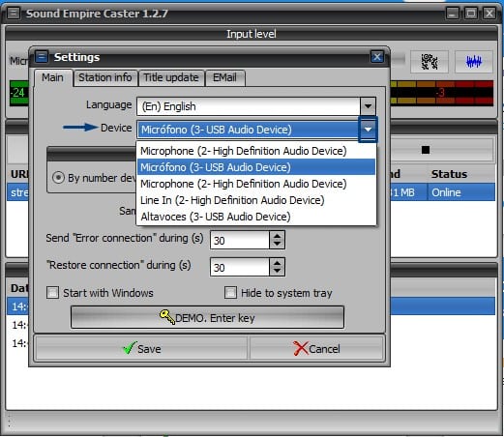Screen dimensions: 504x437
Task: Expand the Language dropdown arrow
Action: click(x=368, y=106)
